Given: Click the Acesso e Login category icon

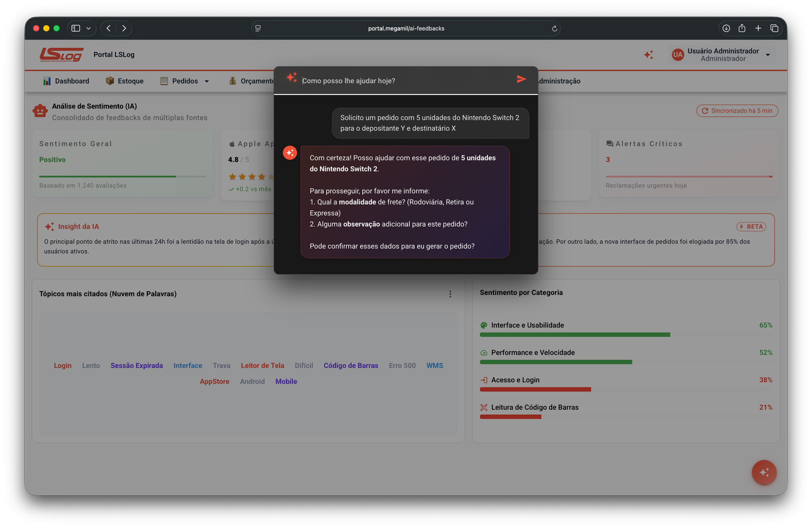Looking at the screenshot, I should pos(483,379).
